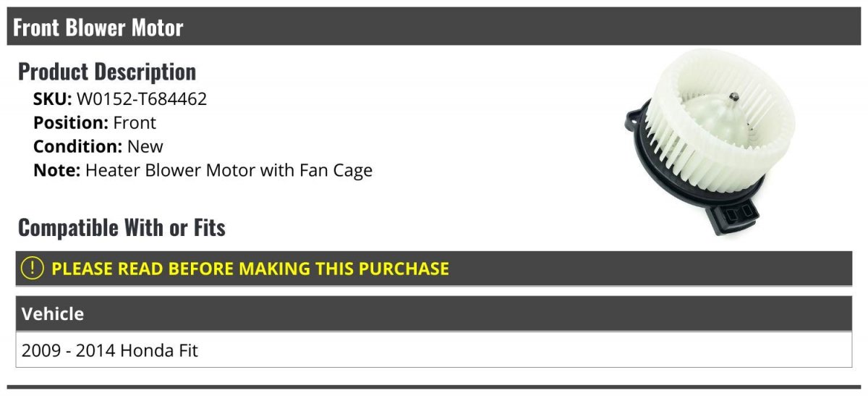The height and width of the screenshot is (396, 868).
Task: Select the SKU number W0152-T684462
Action: coord(142,99)
